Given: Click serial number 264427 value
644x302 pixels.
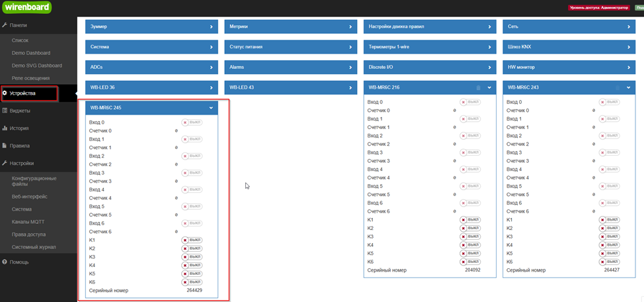Looking at the screenshot, I should pos(612,270).
